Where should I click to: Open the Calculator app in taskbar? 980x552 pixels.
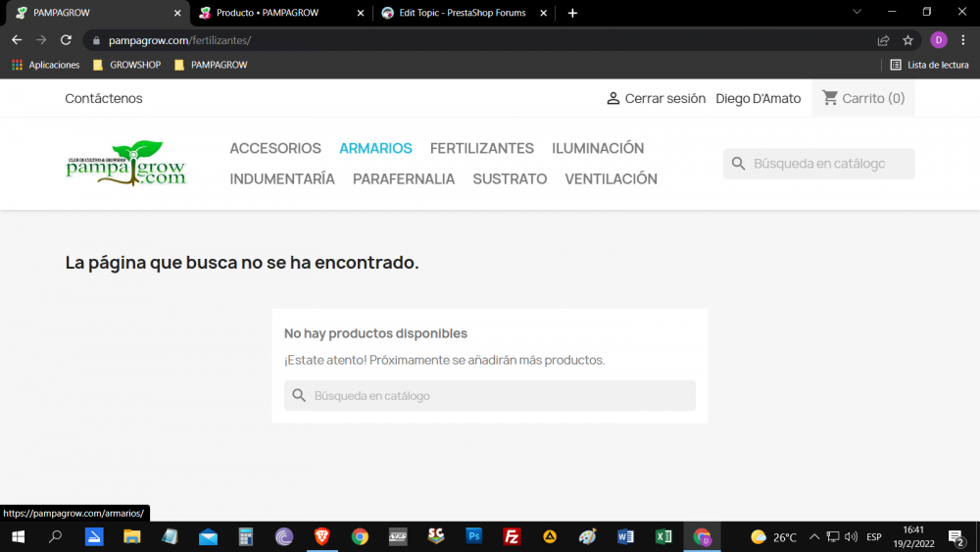click(x=246, y=536)
